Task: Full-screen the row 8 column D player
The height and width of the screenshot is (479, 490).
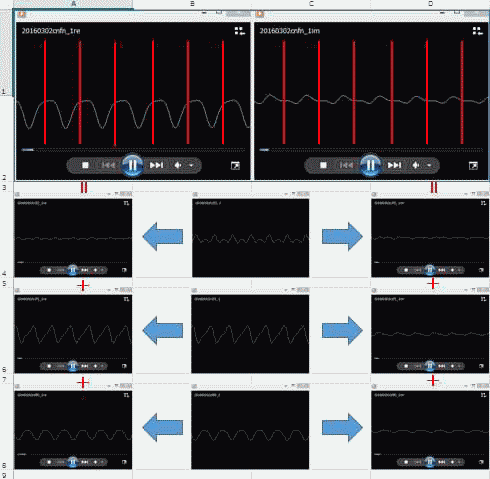Action: click(x=481, y=462)
